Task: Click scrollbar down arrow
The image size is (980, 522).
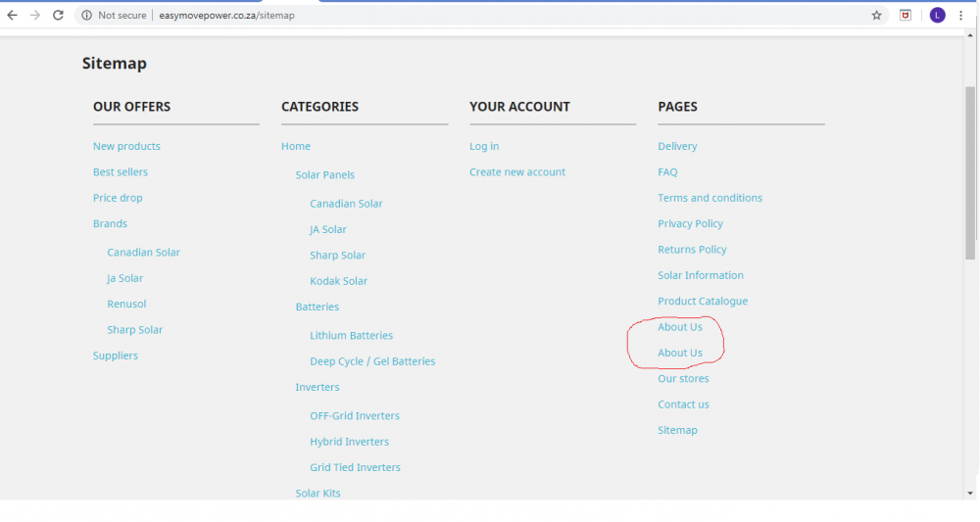Action: 970,494
